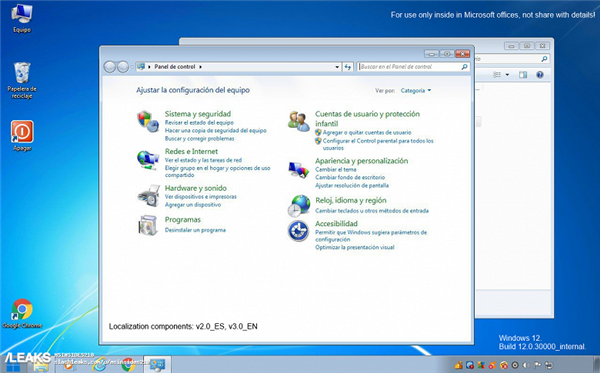Click the Reloj, idioma y región globe-clock icon
Viewport: 600px width, 373px height.
299,206
